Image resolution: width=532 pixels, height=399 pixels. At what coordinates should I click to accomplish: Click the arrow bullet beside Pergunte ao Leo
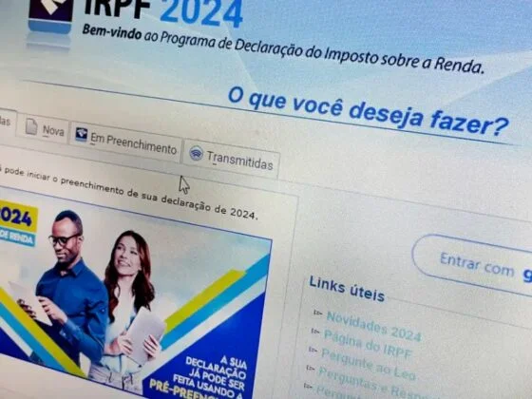pos(313,350)
